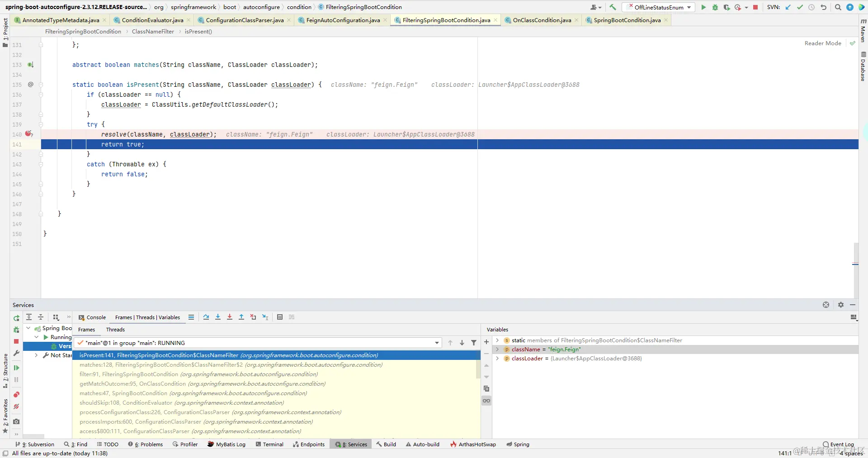Click the thread dump camera icon

click(16, 421)
